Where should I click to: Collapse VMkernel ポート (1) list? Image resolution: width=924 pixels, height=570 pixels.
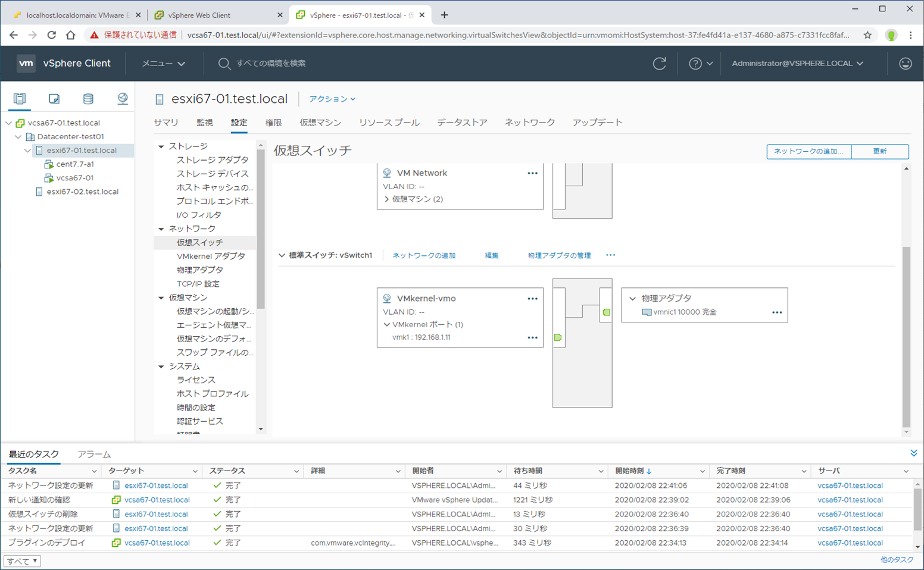point(387,325)
